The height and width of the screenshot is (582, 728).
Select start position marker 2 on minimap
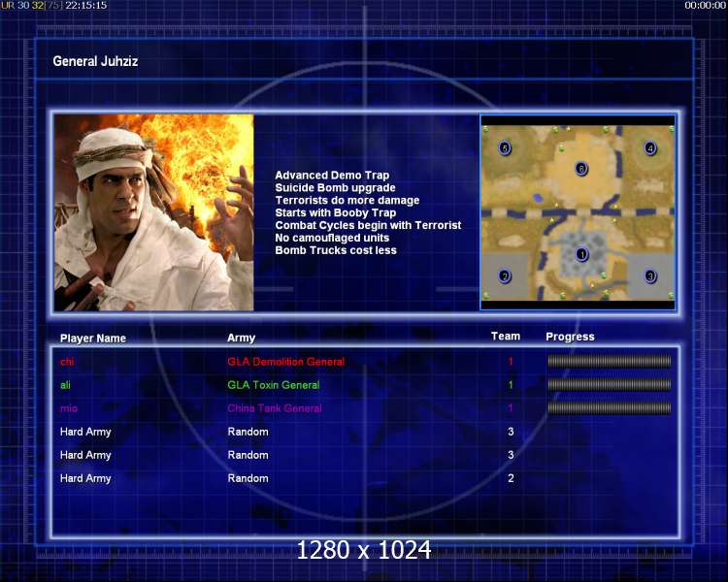(505, 276)
